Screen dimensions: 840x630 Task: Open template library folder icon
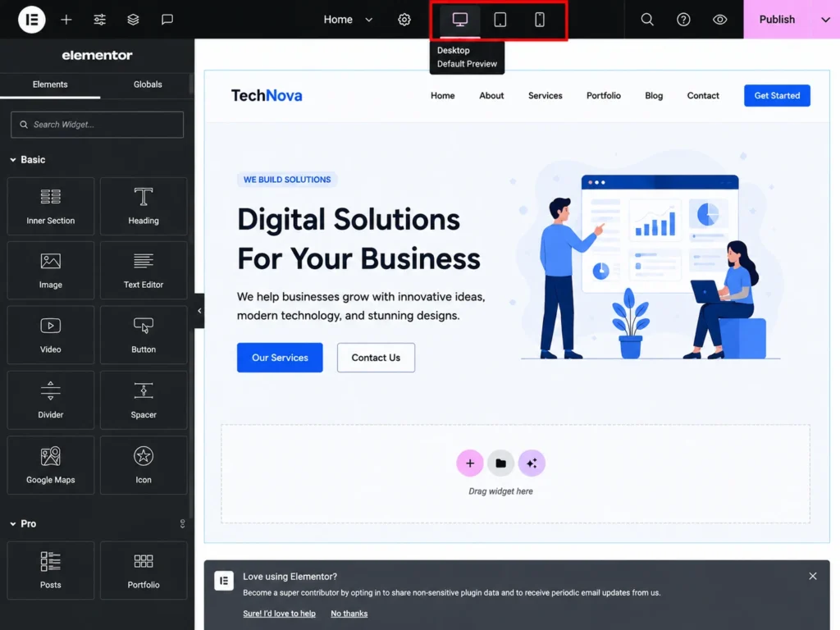coord(501,463)
